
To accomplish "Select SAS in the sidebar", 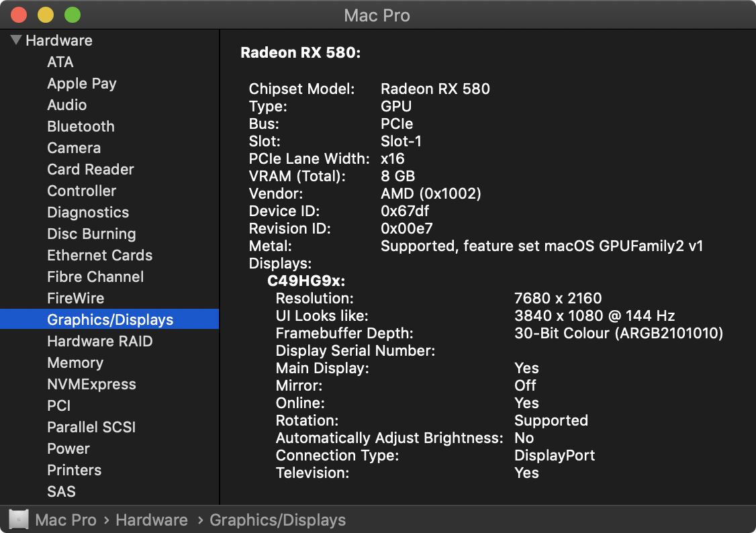I will click(x=61, y=491).
